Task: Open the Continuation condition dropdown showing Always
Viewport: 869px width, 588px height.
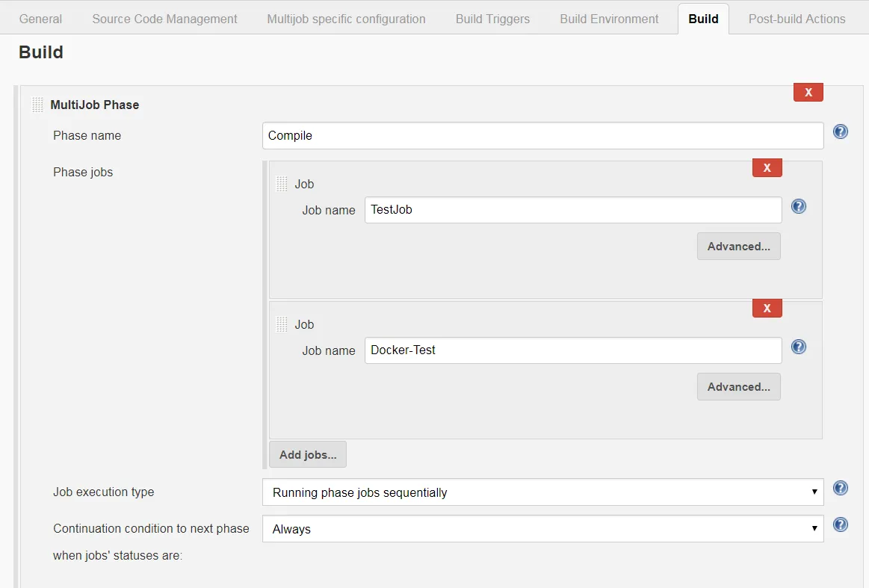Action: click(x=542, y=529)
